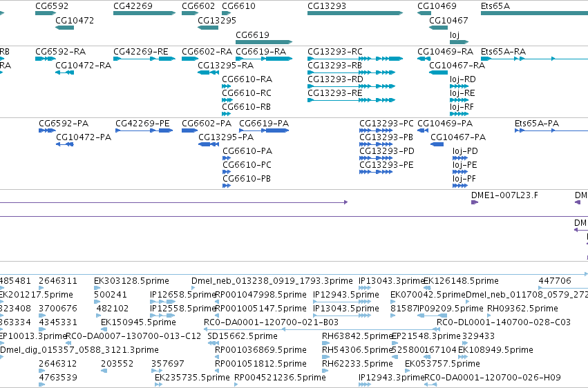Select protein CG10469-PA

click(445, 124)
